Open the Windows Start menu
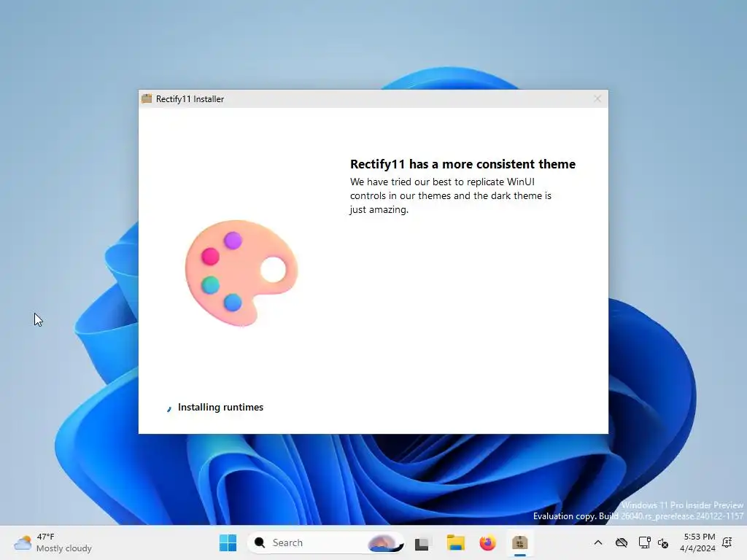Image resolution: width=747 pixels, height=560 pixels. click(x=228, y=542)
